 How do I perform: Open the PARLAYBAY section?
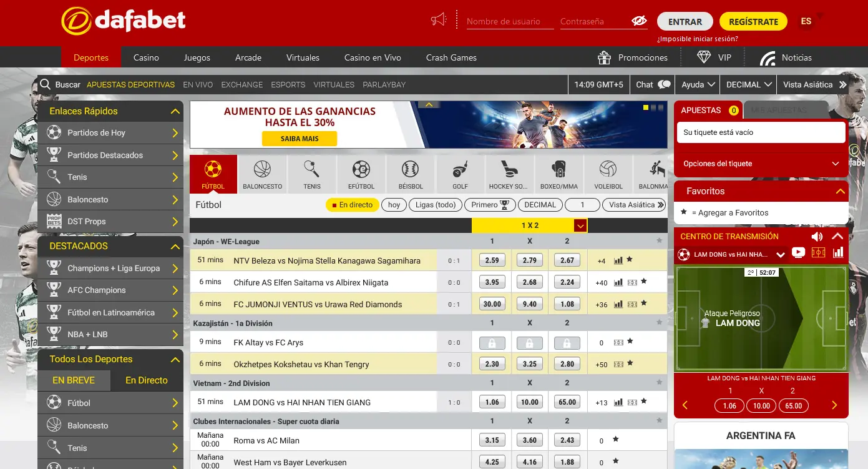[x=384, y=84]
